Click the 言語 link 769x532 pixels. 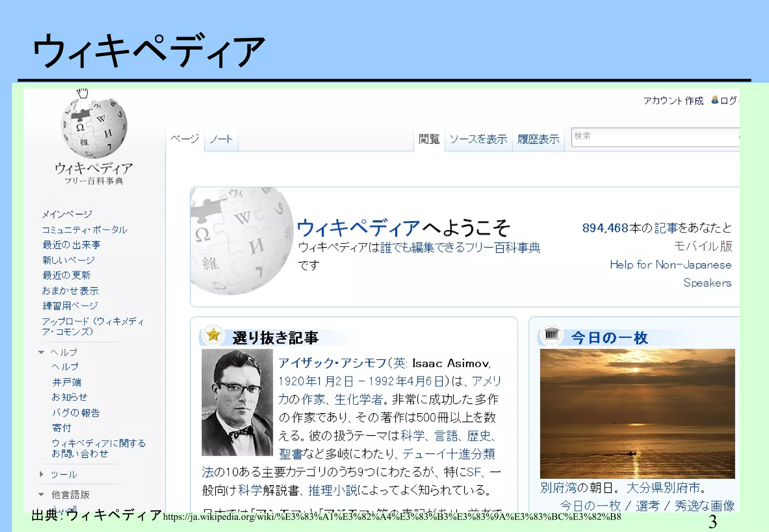446,436
